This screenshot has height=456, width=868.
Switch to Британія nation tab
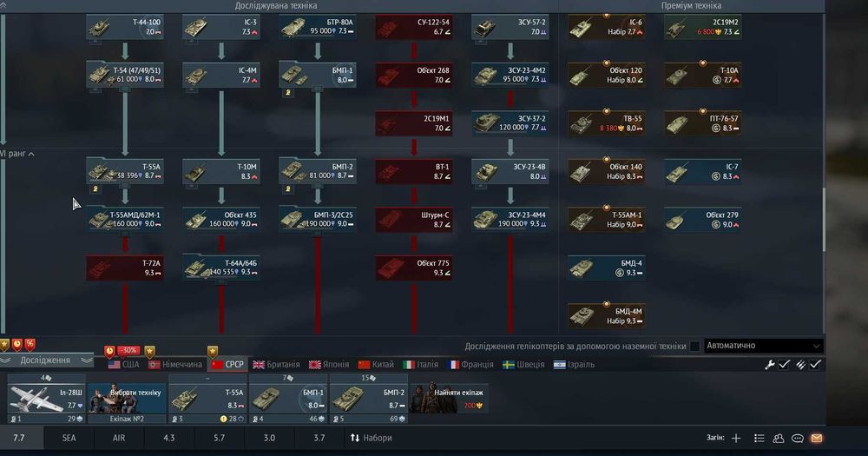click(276, 365)
